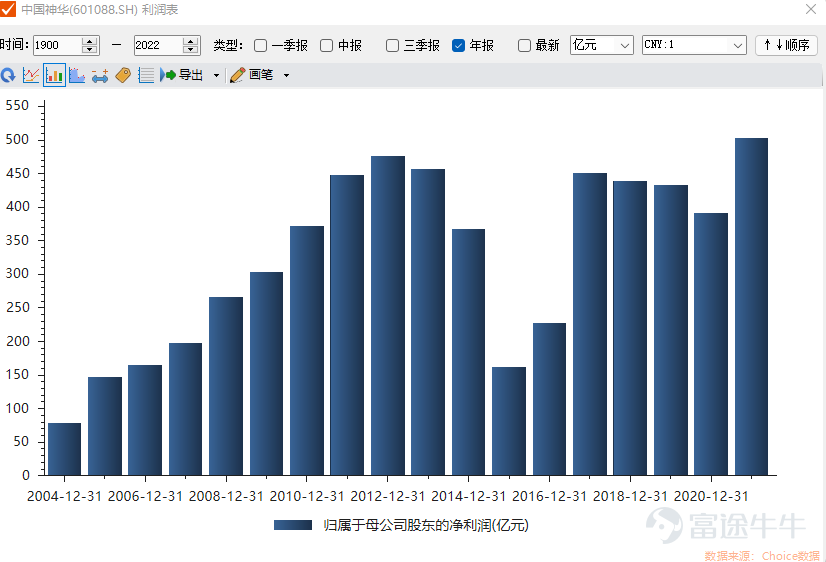Check the 一季报 checkbox
826x562 pixels.
[260, 46]
